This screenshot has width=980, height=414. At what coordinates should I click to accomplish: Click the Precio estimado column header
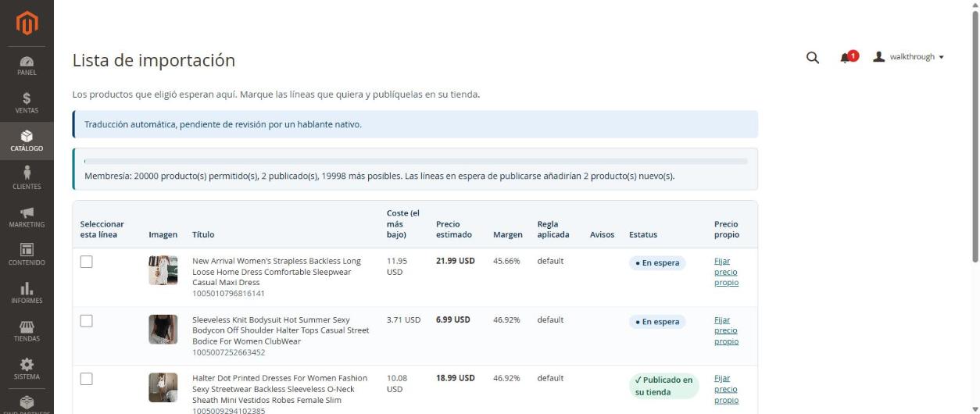point(453,229)
